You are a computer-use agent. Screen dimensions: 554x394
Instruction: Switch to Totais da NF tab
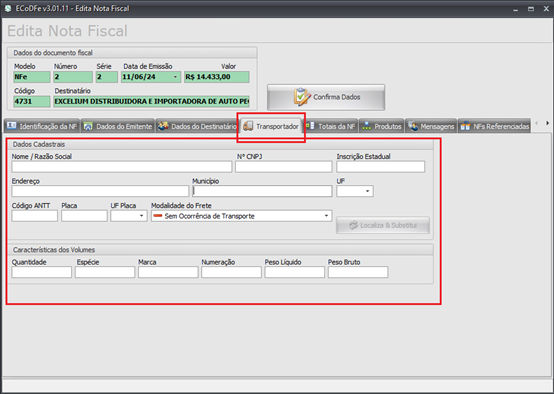pos(331,126)
